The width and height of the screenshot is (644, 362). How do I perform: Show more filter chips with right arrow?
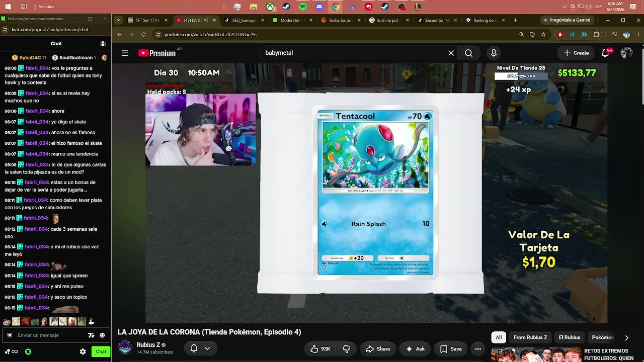click(626, 337)
